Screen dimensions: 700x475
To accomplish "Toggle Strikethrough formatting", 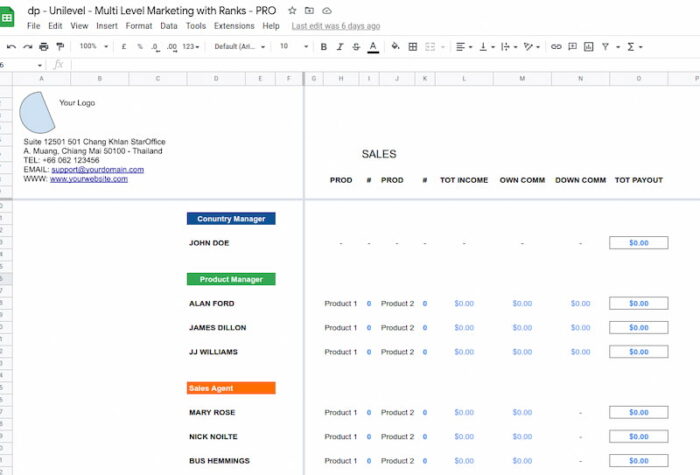I will coord(356,46).
